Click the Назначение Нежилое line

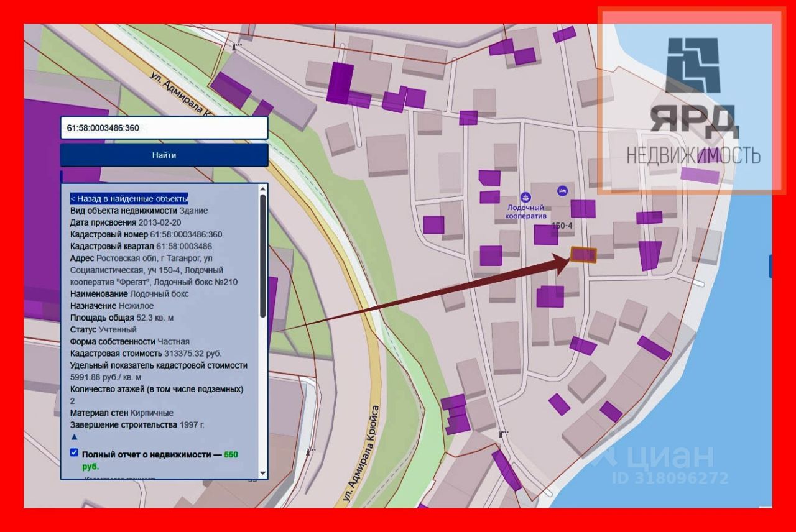112,306
